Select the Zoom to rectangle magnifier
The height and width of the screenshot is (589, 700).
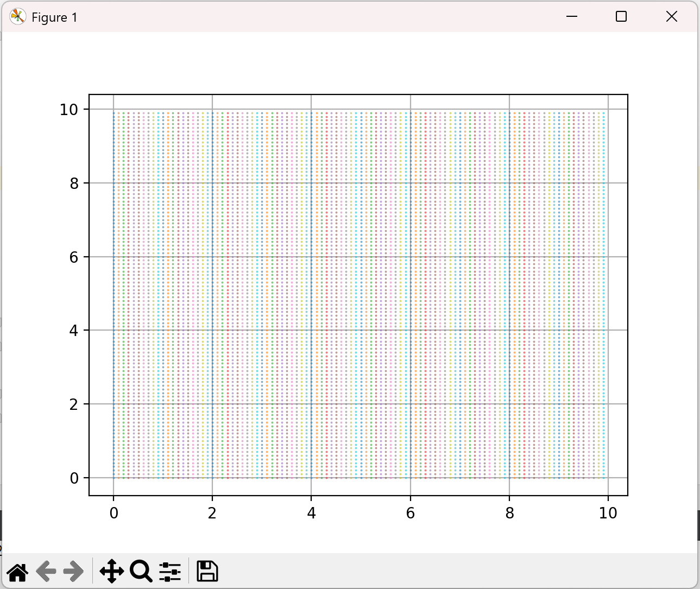141,572
